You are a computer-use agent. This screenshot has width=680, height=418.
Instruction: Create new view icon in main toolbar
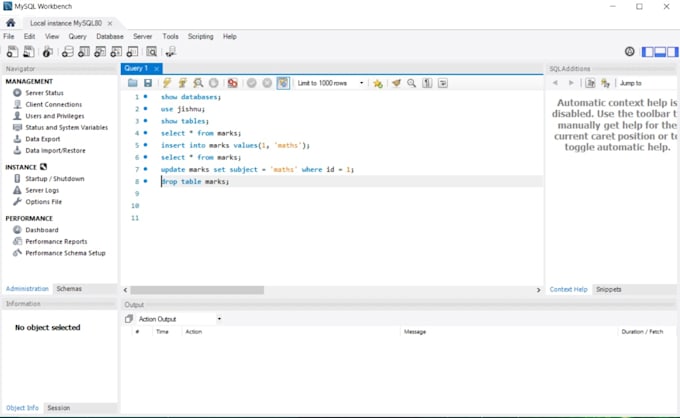[100, 52]
